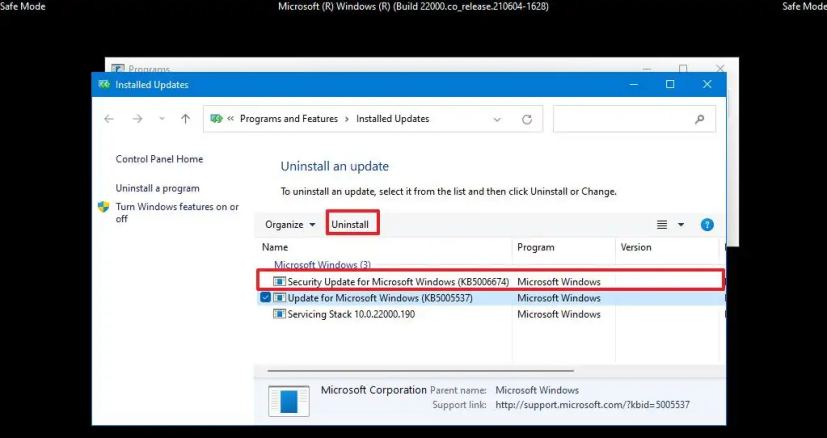The width and height of the screenshot is (827, 438).
Task: Click the change view icon
Action: (662, 225)
